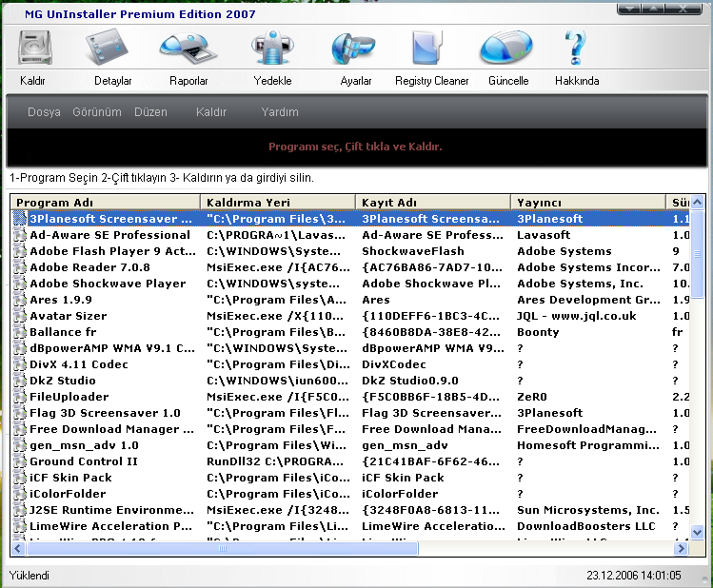
Task: Click the vertical scrollbar up arrow
Action: point(697,203)
